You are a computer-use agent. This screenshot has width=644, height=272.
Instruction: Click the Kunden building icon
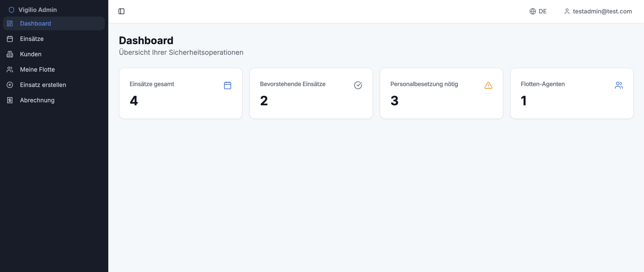pyautogui.click(x=10, y=54)
